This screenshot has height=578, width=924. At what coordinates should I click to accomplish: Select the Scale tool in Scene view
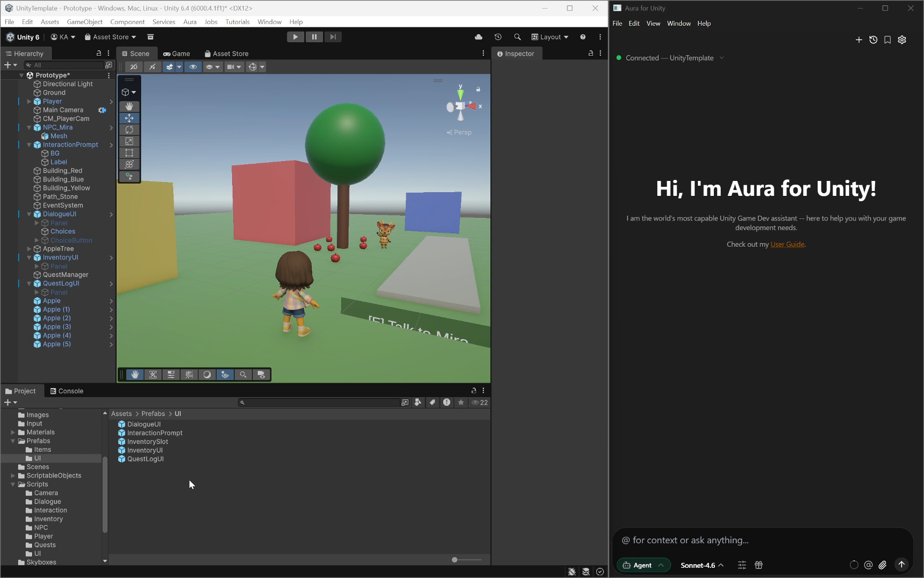coord(129,141)
